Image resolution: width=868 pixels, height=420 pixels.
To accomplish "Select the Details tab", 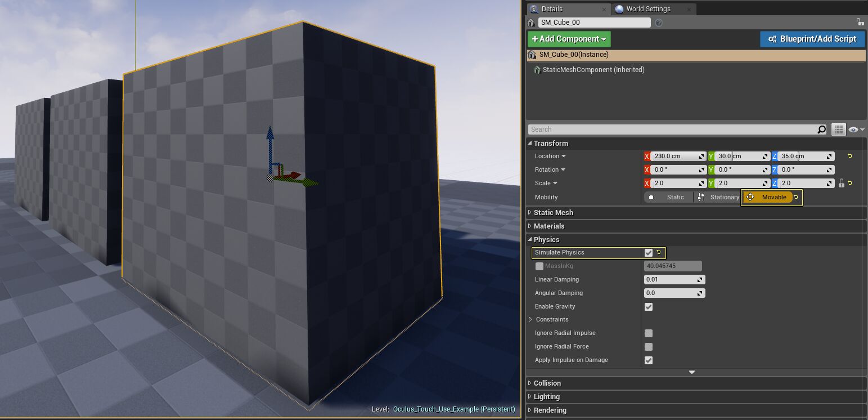I will tap(551, 9).
